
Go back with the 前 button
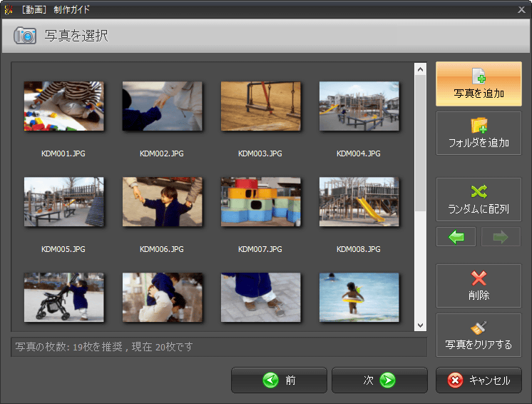coord(279,380)
